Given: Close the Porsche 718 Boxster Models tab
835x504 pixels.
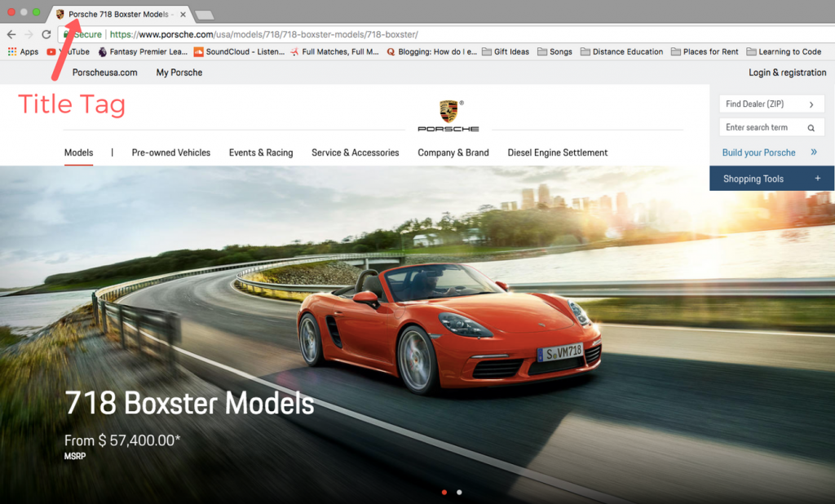Looking at the screenshot, I should coord(183,15).
